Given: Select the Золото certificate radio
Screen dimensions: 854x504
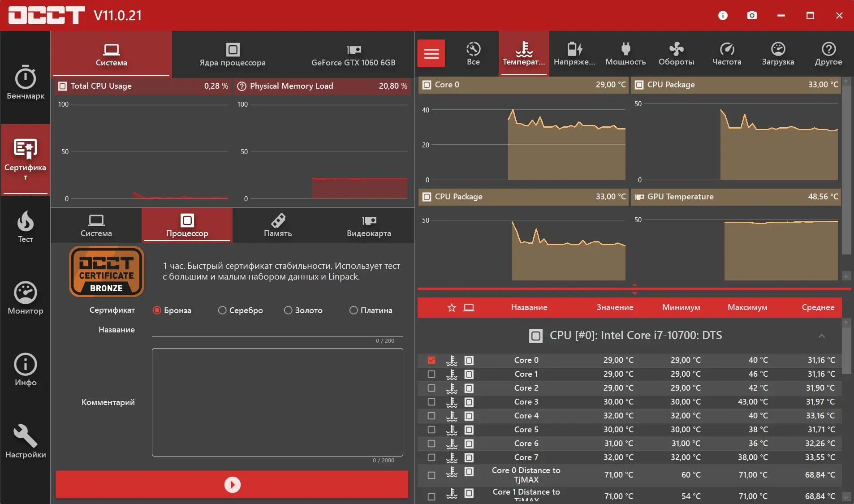Looking at the screenshot, I should point(288,310).
